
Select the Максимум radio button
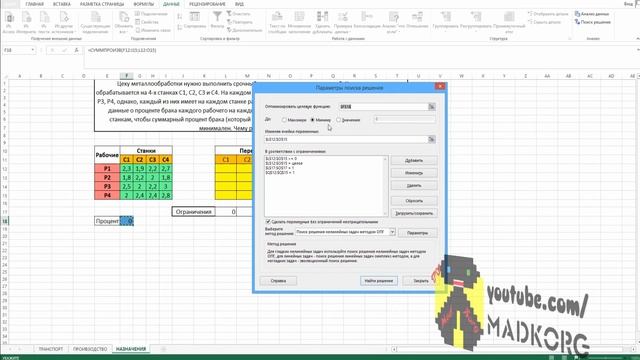coord(284,120)
